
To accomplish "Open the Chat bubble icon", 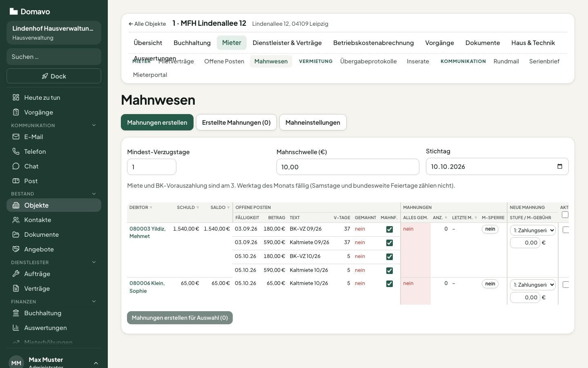I will (16, 166).
